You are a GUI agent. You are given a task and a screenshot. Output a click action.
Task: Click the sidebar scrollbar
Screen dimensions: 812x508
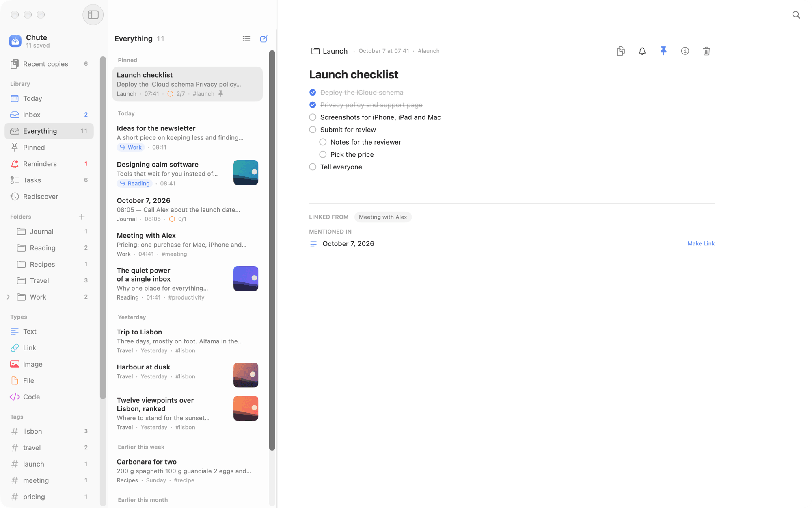point(103,228)
